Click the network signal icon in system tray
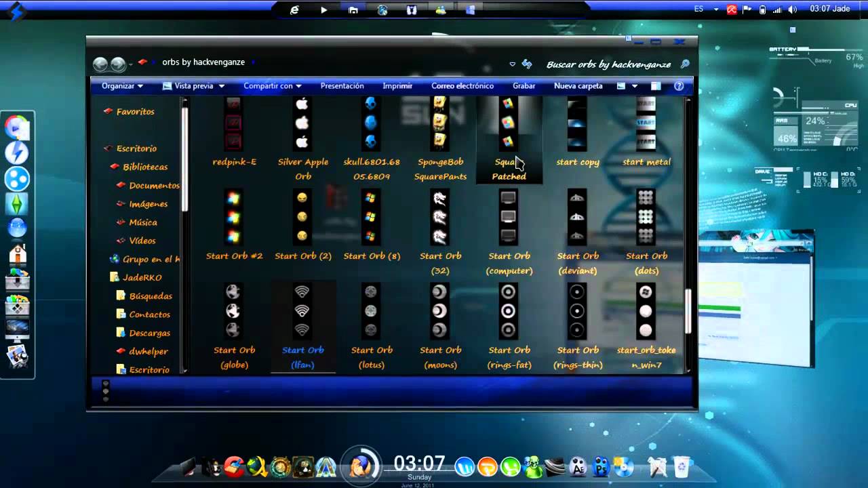Image resolution: width=868 pixels, height=488 pixels. click(x=778, y=9)
